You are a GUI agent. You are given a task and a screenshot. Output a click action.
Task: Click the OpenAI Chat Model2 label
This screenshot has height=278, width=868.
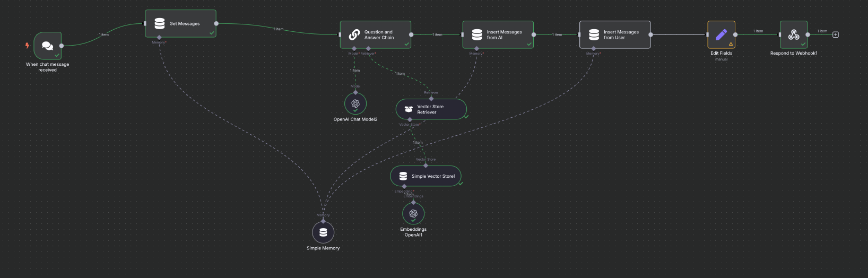point(355,119)
